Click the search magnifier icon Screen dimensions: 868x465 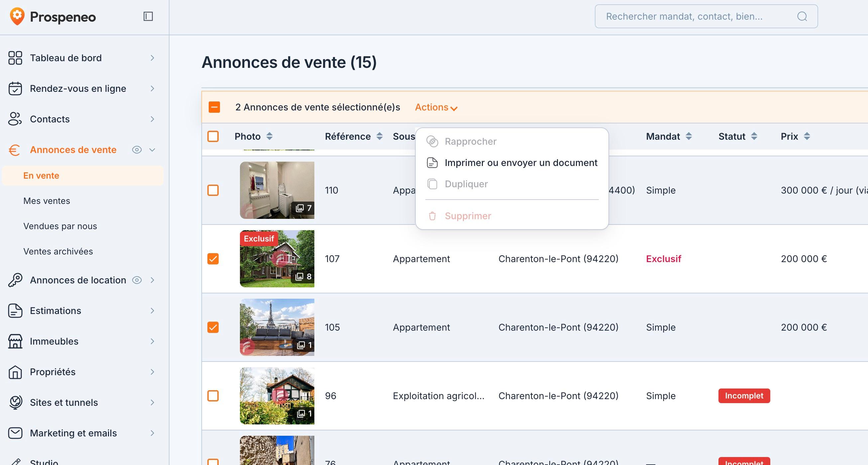coord(802,16)
